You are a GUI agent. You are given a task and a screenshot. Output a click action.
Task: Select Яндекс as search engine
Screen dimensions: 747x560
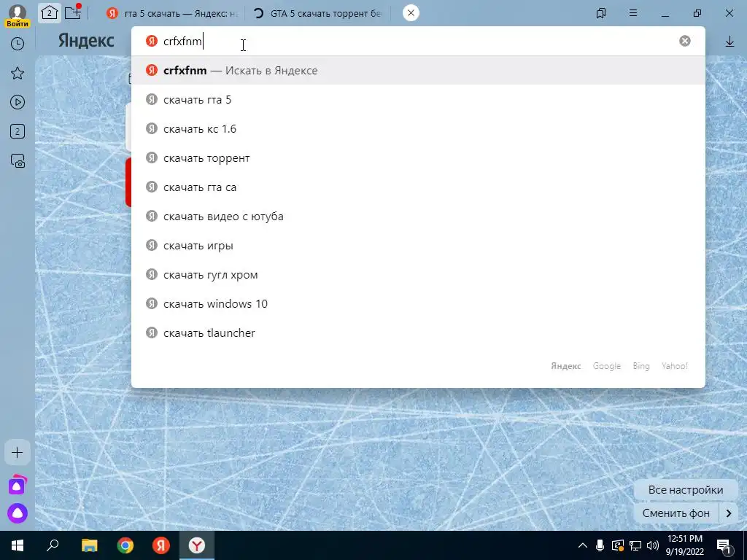[x=566, y=366]
